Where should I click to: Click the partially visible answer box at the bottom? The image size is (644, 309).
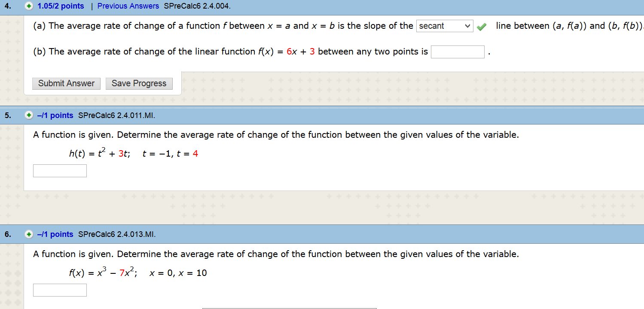pyautogui.click(x=289, y=308)
